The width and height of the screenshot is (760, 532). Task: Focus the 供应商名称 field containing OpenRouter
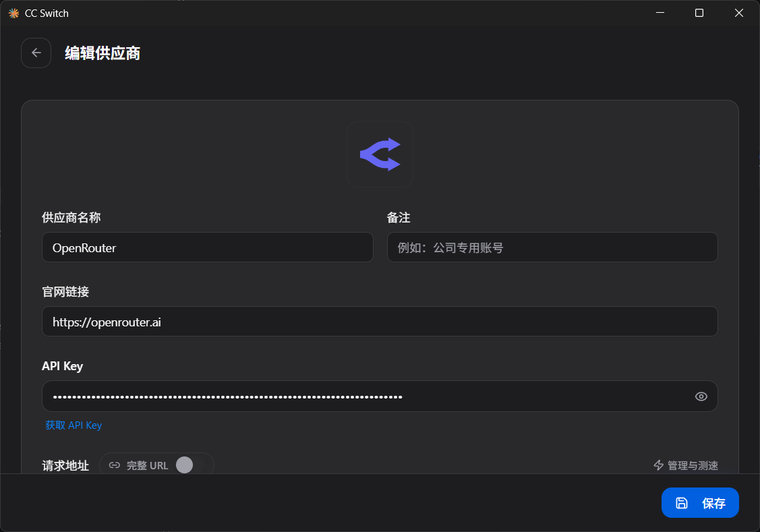point(208,247)
